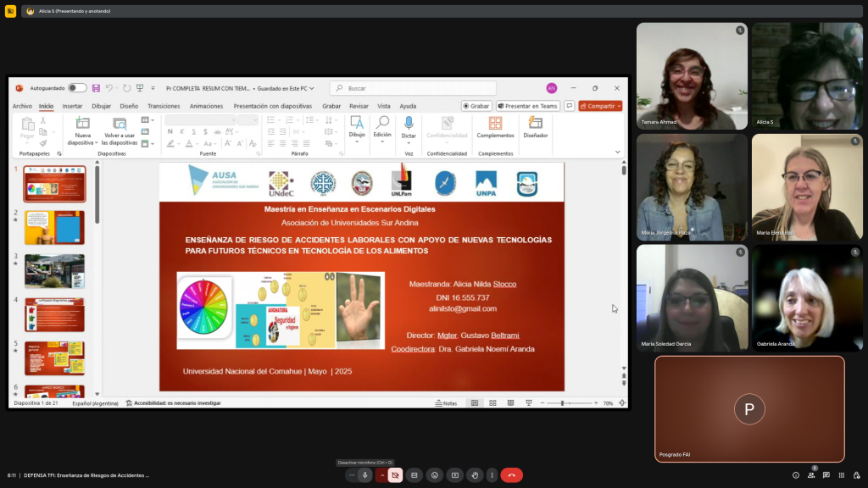Open the Archivo menu
Screen dimensions: 868x488
22,106
